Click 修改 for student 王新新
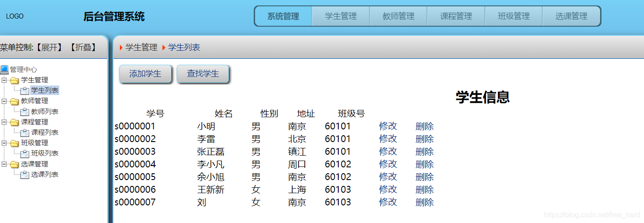Screen dimensions: 644x223 (x=388, y=190)
